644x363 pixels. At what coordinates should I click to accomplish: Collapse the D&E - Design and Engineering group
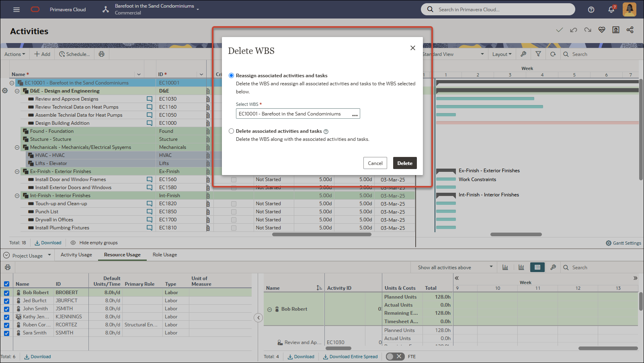pyautogui.click(x=17, y=91)
